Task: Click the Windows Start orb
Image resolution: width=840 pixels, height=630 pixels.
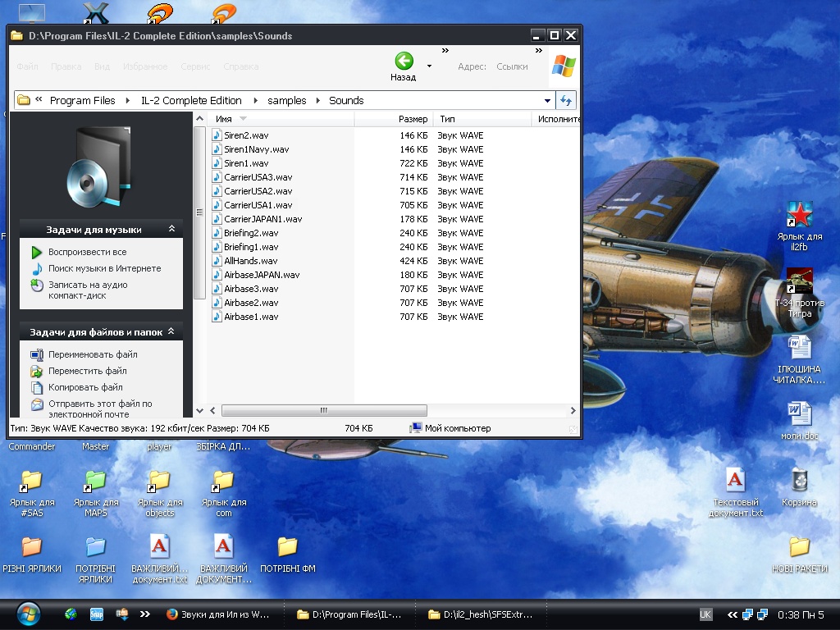Action: point(28,614)
